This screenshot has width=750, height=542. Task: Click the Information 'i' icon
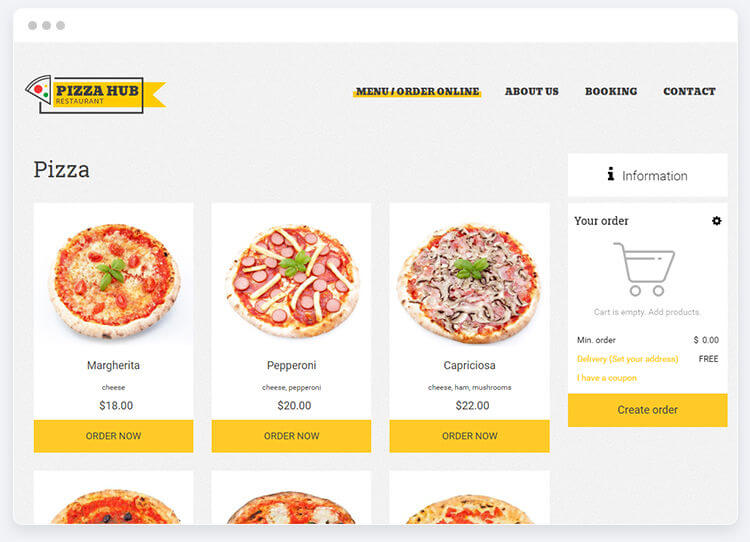pyautogui.click(x=610, y=174)
